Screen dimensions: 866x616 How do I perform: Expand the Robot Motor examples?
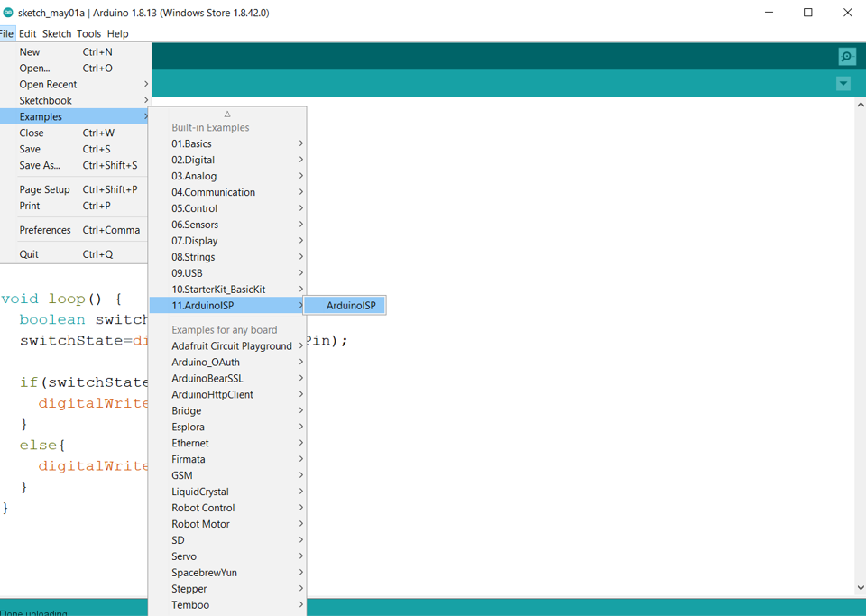click(x=227, y=524)
